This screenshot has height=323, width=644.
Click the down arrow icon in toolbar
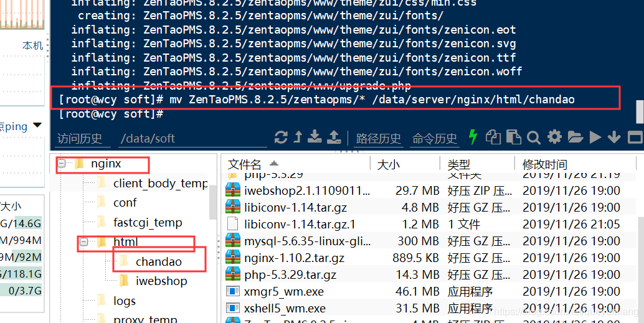pos(615,137)
